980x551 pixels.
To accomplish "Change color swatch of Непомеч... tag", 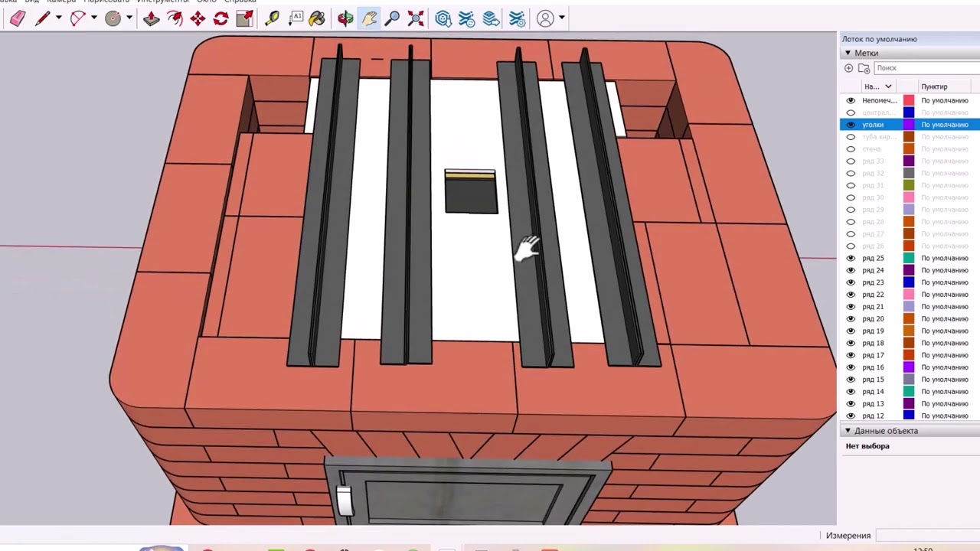I will tap(909, 100).
